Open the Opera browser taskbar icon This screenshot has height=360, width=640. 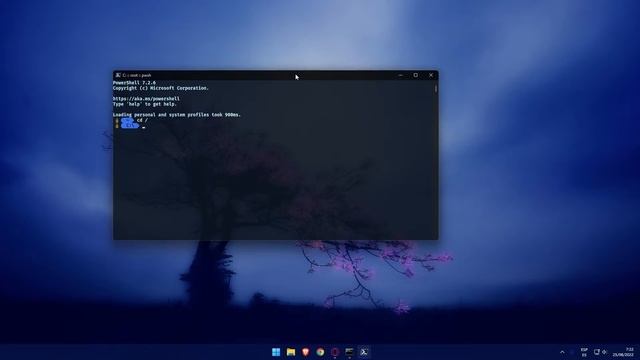[x=335, y=352]
